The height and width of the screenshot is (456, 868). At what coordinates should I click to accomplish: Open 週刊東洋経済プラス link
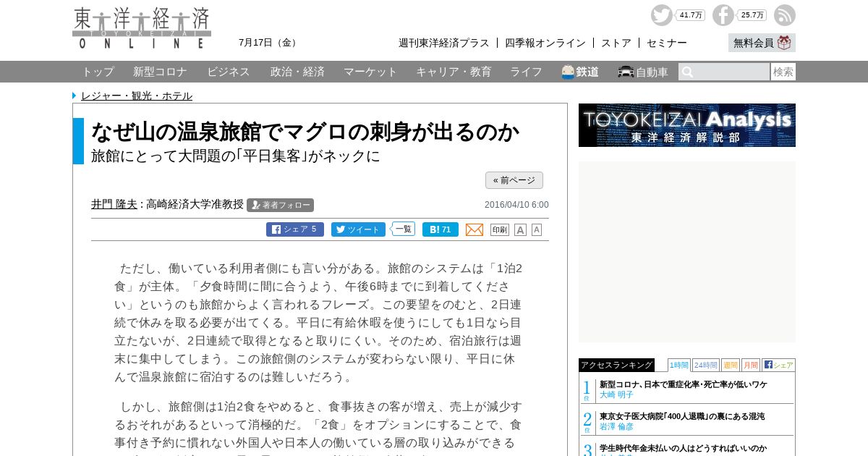point(444,43)
